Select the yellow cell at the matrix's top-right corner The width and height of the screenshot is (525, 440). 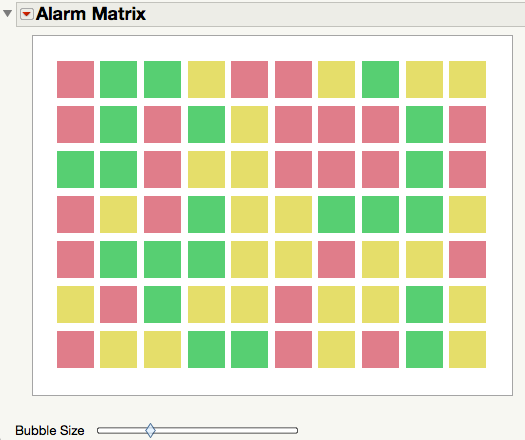(467, 79)
